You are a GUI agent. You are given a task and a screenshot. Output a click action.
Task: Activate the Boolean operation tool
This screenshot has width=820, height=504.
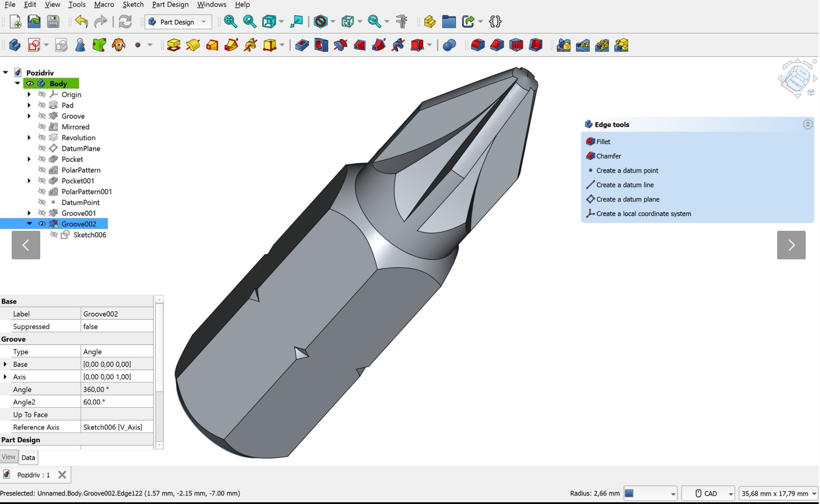449,45
